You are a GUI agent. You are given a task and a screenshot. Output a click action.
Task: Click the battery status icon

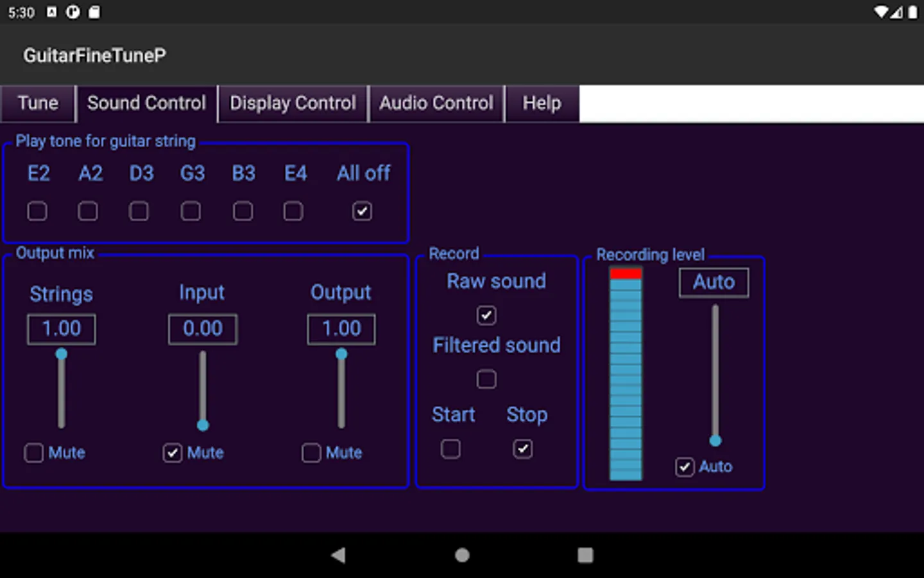tap(912, 12)
